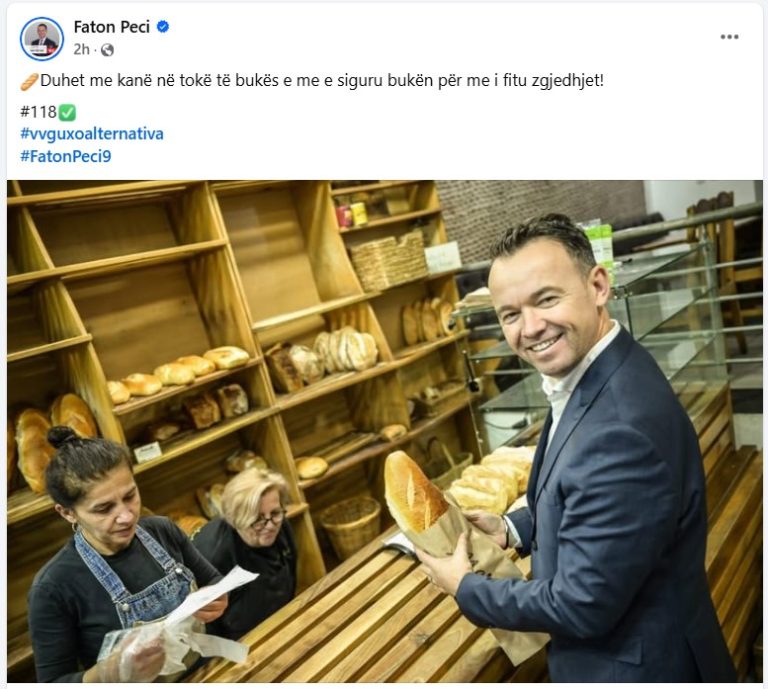This screenshot has height=689, width=768.
Task: Open the #vvguxoalternativa hashtag
Action: [92, 134]
